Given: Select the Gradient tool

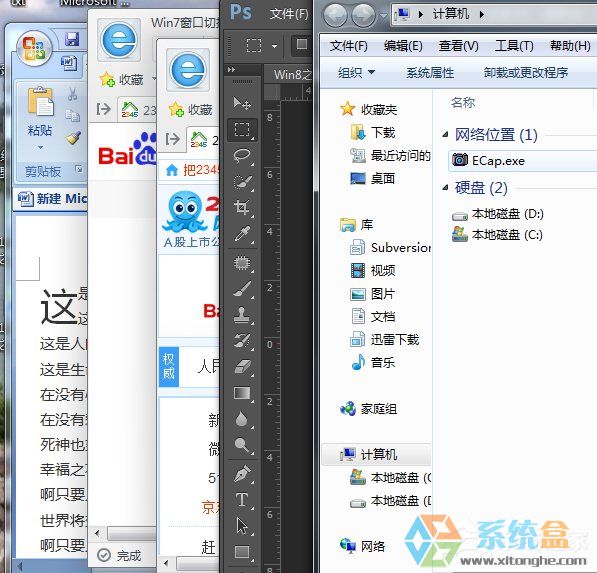Looking at the screenshot, I should click(242, 393).
